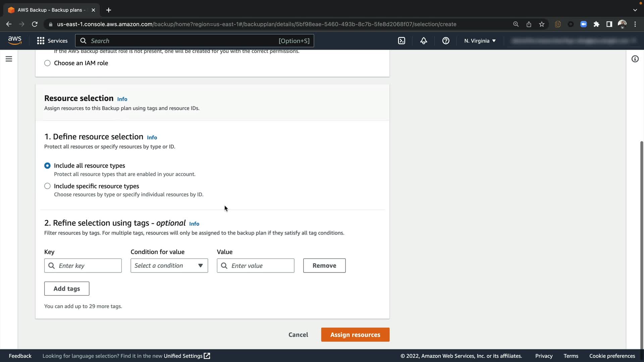Select Include specific resource types
Viewport: 644px width, 362px height.
[x=47, y=186]
